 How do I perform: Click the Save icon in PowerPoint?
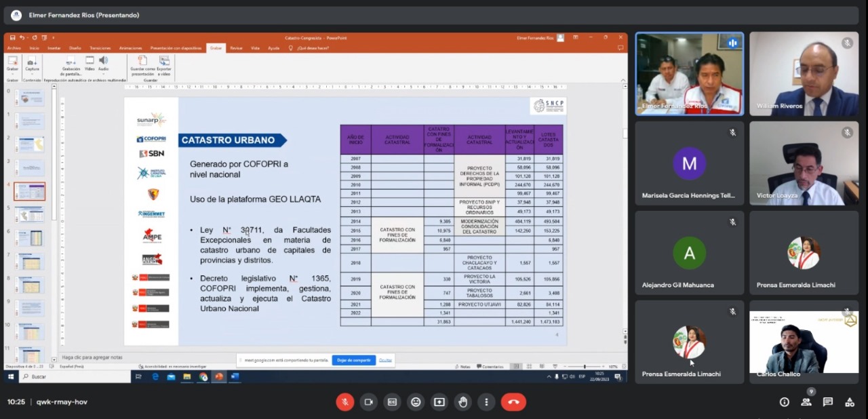tap(12, 38)
